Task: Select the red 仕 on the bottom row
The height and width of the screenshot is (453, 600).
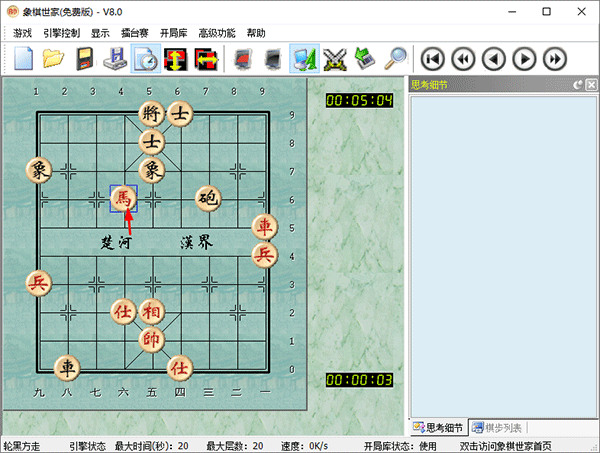Action: pos(180,368)
